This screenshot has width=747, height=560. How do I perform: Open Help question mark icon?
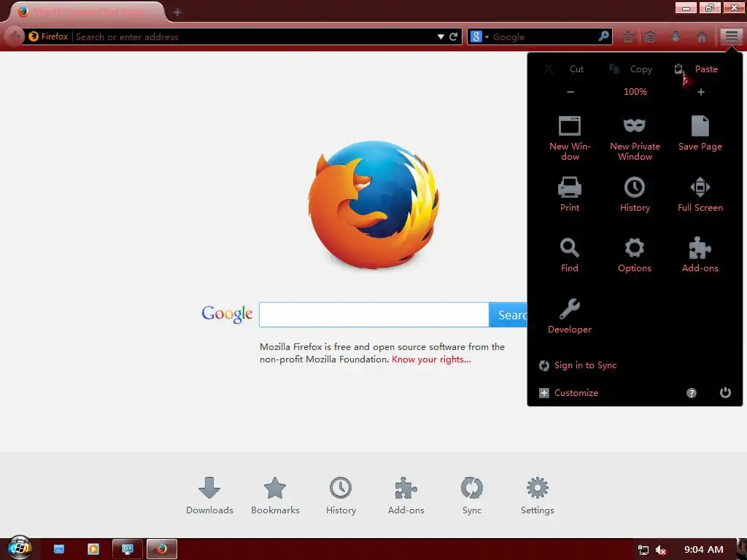[x=692, y=393]
